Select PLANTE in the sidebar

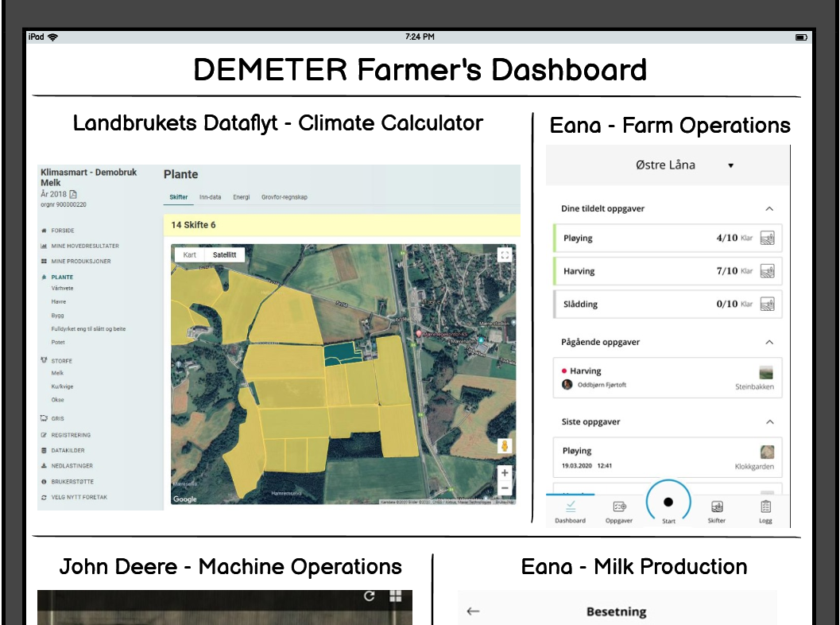point(62,278)
